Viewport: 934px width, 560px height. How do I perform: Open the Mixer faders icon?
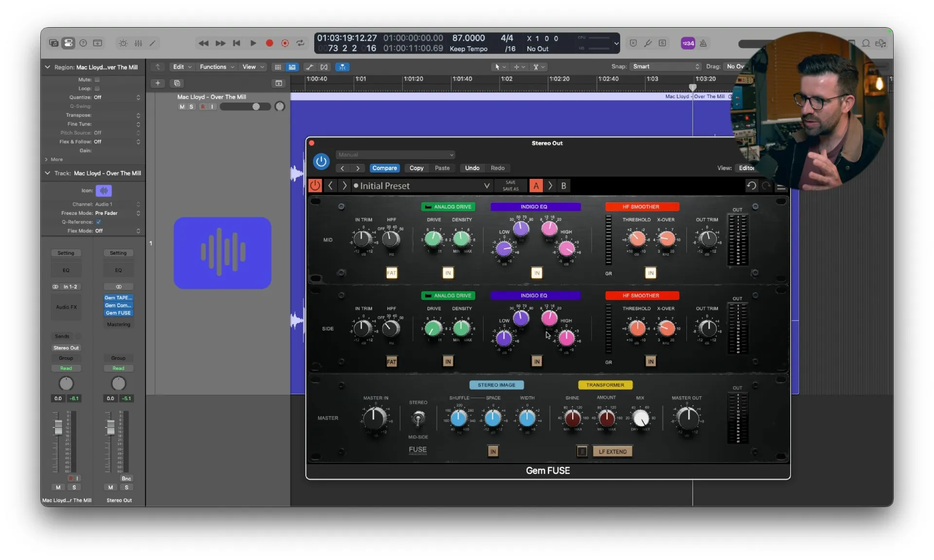(138, 43)
